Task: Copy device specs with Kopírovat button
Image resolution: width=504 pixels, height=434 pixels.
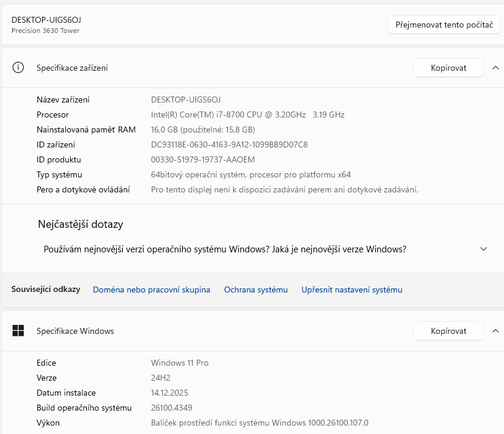Action: coord(448,68)
